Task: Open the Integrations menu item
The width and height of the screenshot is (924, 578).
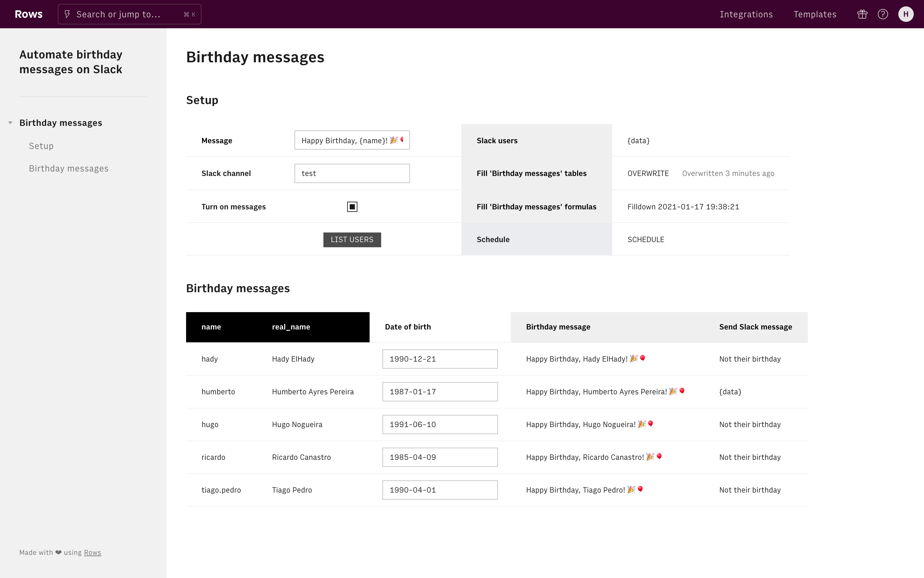Action: (x=746, y=14)
